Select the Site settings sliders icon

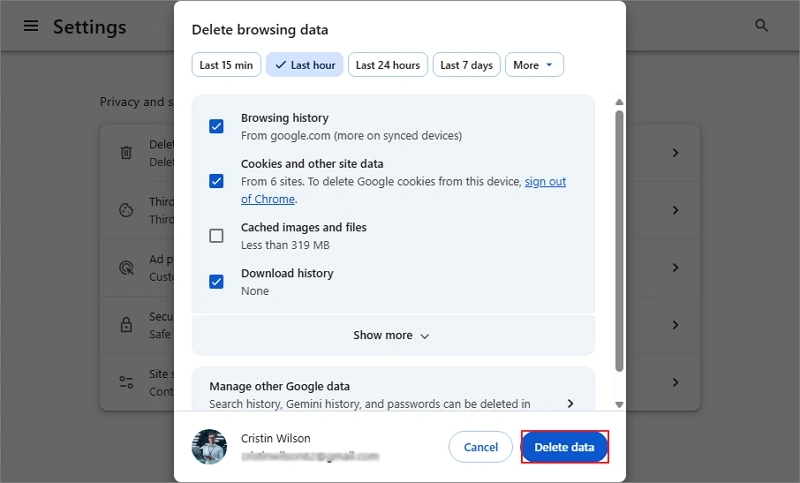point(126,382)
